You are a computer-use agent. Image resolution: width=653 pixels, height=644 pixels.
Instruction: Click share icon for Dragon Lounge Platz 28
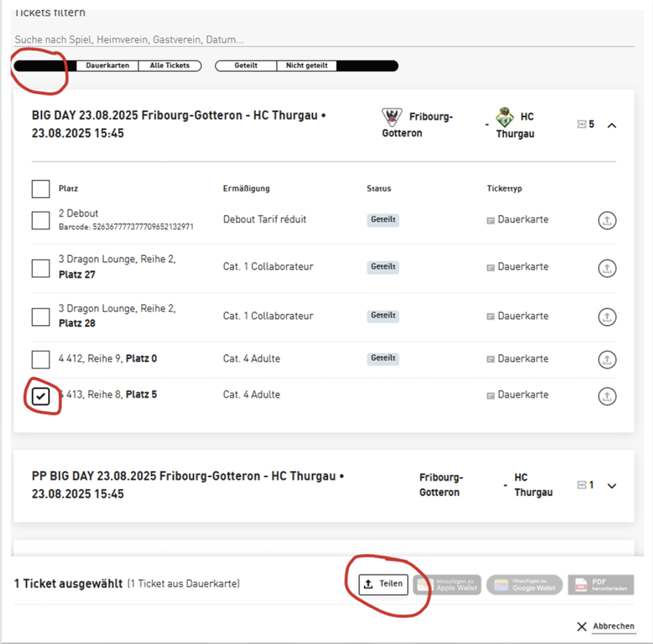point(606,317)
